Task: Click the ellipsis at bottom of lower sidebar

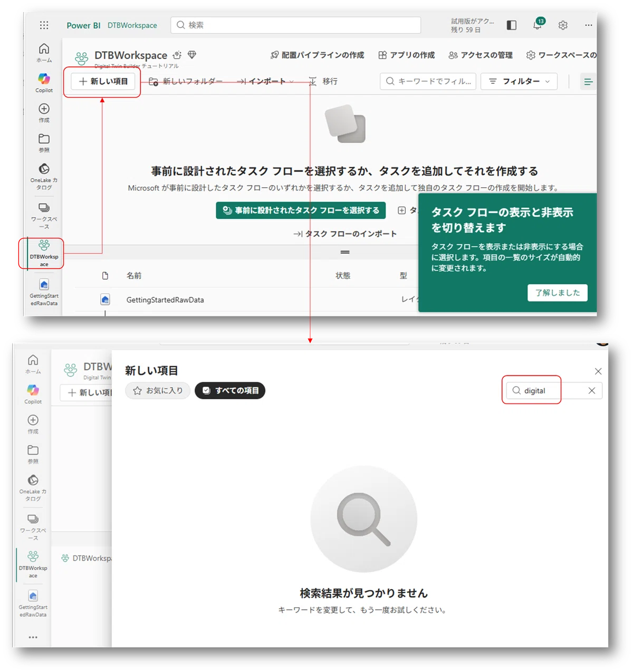Action: coord(33,637)
